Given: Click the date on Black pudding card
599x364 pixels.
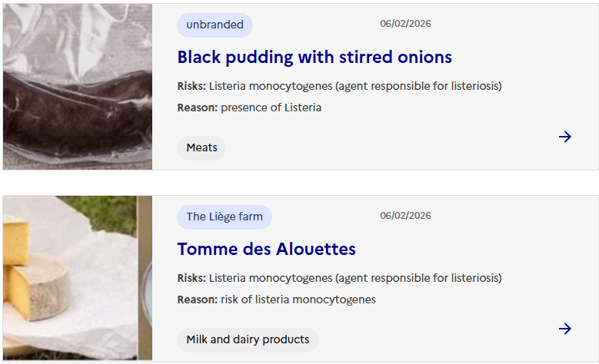Looking at the screenshot, I should 405,24.
